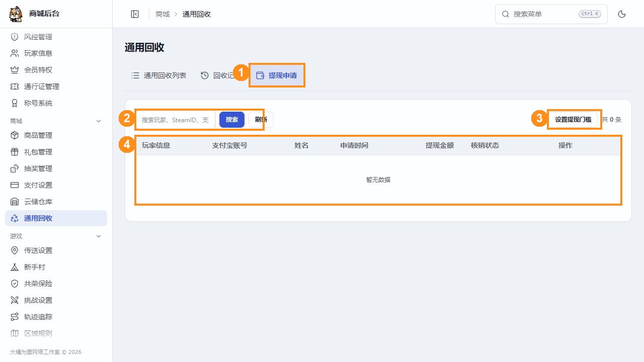Open the shield-check icon for 共荣保险
This screenshot has width=644, height=362.
(15, 284)
